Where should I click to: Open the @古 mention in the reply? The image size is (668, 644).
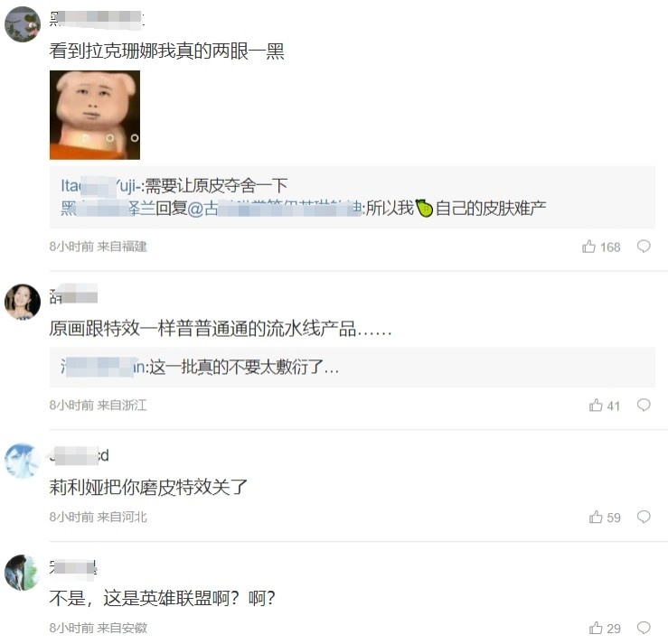tap(275, 209)
